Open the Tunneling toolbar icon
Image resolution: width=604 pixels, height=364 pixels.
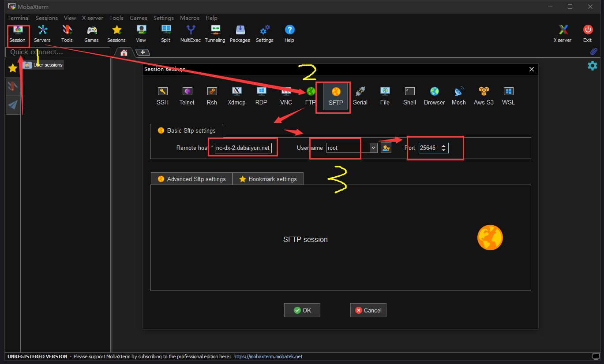tap(215, 34)
